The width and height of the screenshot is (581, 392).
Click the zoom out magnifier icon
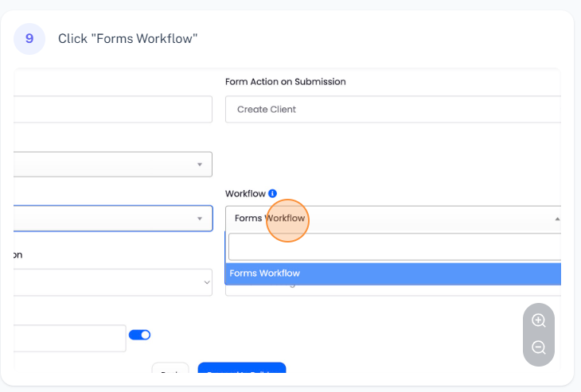tap(539, 347)
